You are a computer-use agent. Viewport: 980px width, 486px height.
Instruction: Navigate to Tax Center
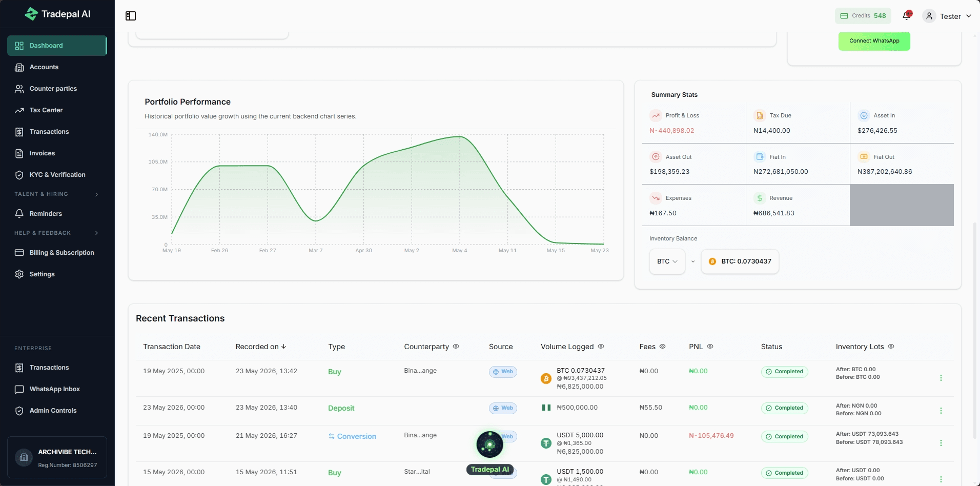coord(57,110)
